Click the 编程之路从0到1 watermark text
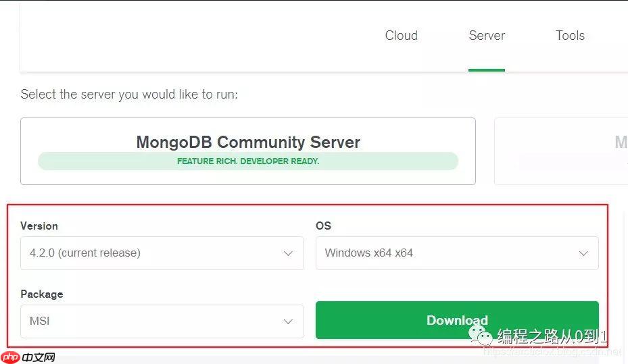The width and height of the screenshot is (628, 364). 552,336
